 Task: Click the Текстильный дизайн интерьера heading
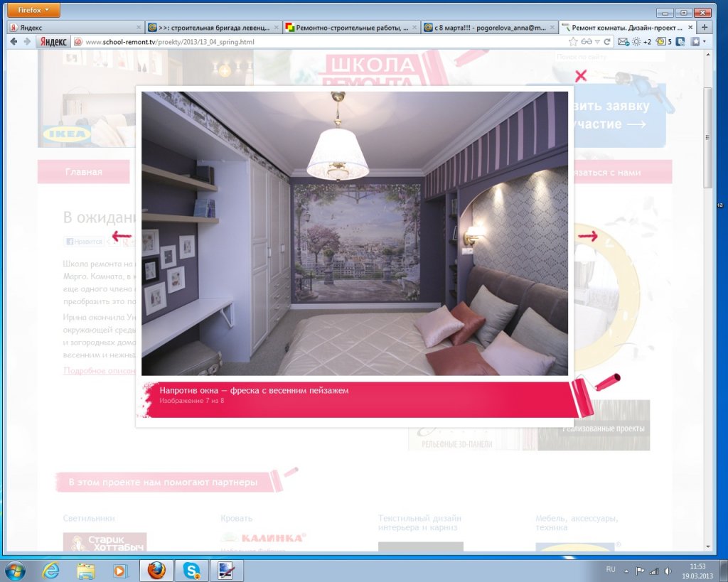click(x=419, y=522)
